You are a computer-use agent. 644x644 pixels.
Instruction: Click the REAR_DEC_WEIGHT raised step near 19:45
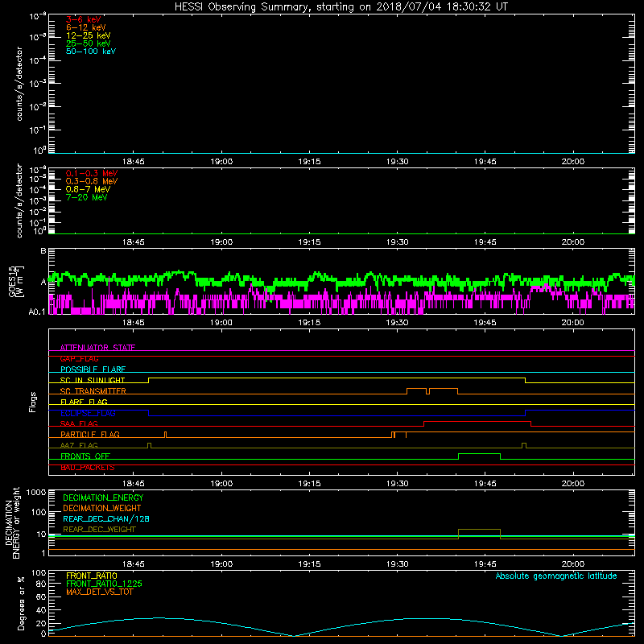click(479, 530)
